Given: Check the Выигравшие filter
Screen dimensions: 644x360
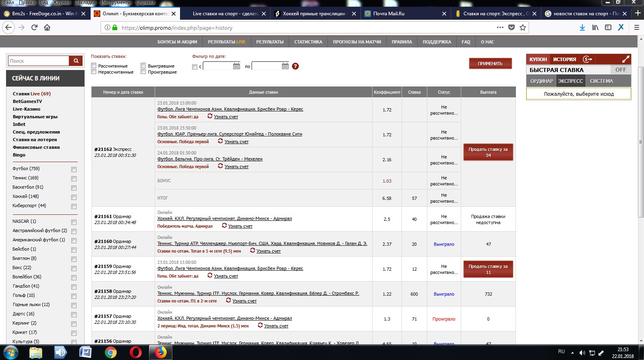Looking at the screenshot, I should pyautogui.click(x=143, y=66).
